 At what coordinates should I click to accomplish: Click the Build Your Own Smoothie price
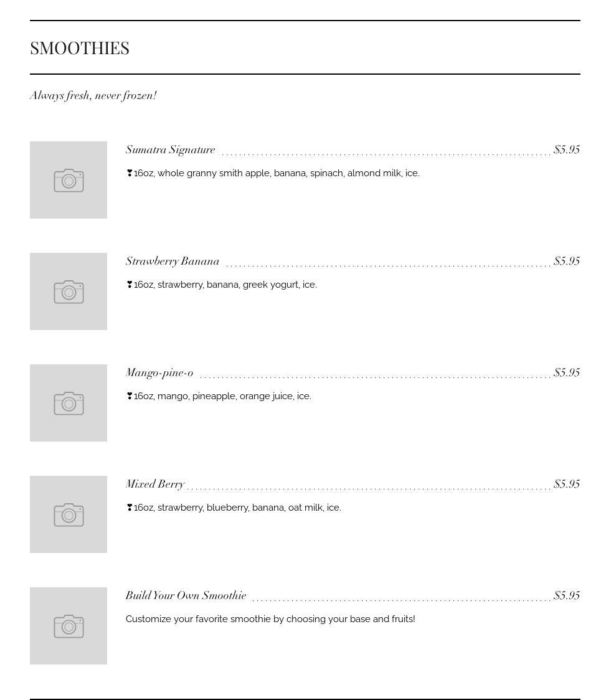[566, 596]
